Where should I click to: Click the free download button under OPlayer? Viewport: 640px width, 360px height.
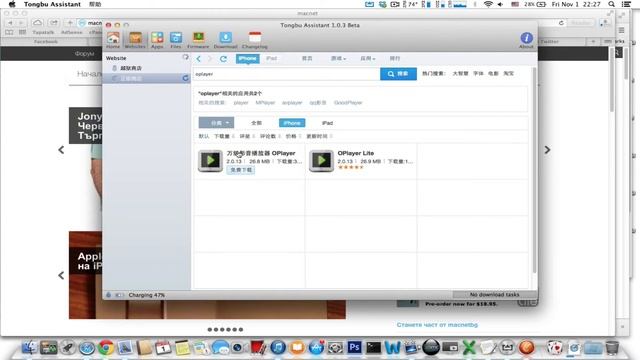[x=241, y=170]
